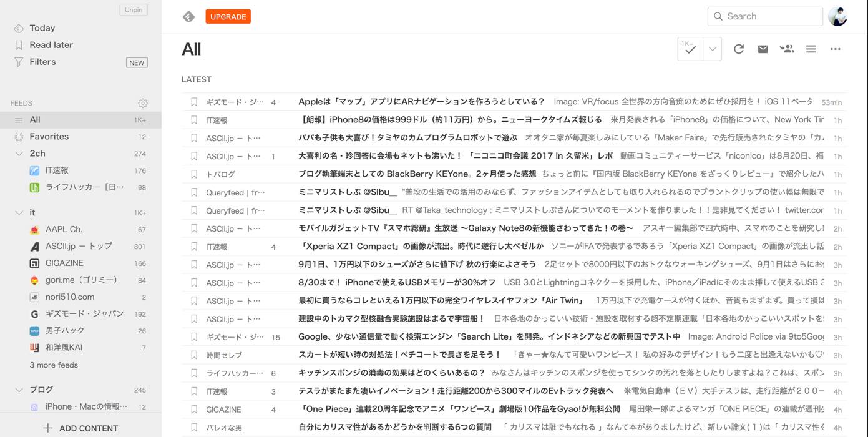Focus the Search field
Image resolution: width=868 pixels, height=437 pixels.
765,16
